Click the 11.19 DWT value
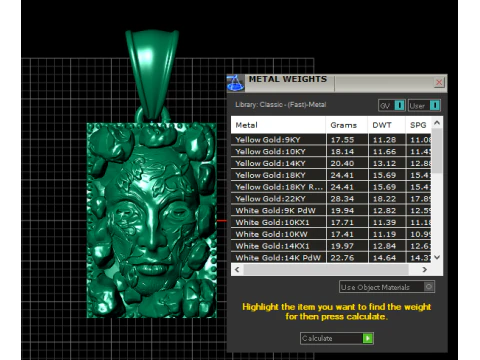480x360 pixels. 384,234
